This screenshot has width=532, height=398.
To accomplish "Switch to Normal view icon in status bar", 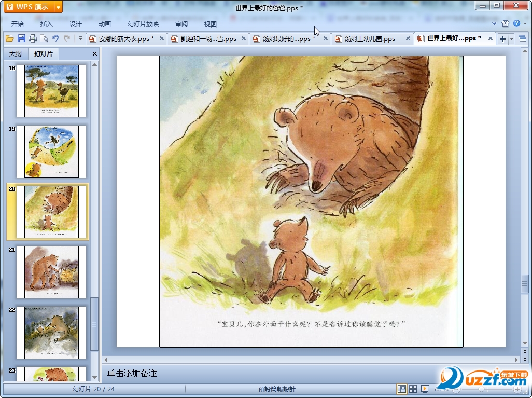I will [402, 389].
